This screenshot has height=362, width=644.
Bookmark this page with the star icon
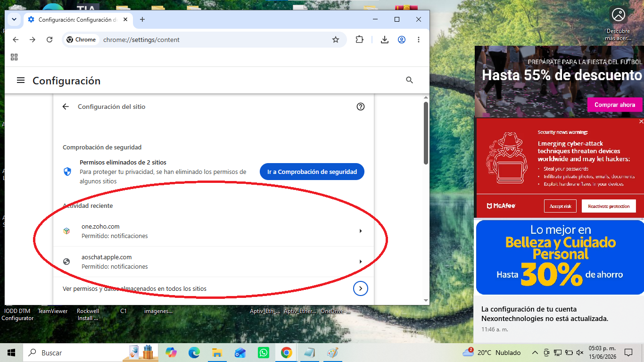(336, 40)
